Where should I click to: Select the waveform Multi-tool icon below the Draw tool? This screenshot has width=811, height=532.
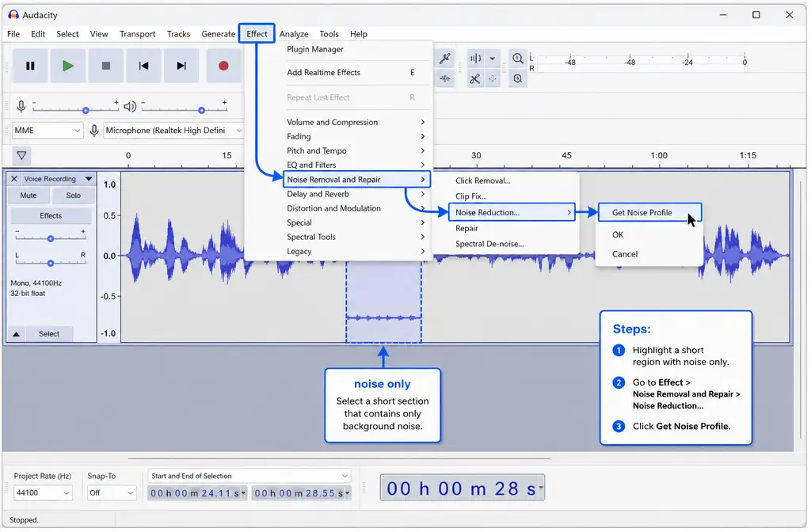[x=445, y=79]
